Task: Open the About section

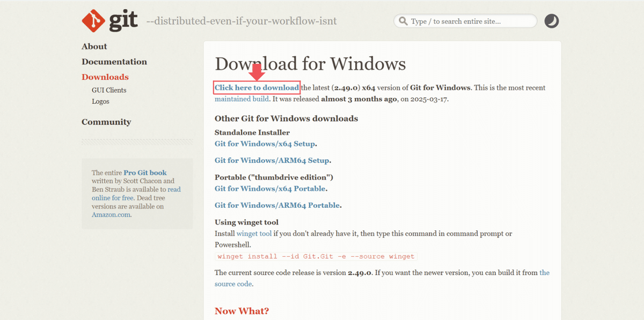Action: 94,47
